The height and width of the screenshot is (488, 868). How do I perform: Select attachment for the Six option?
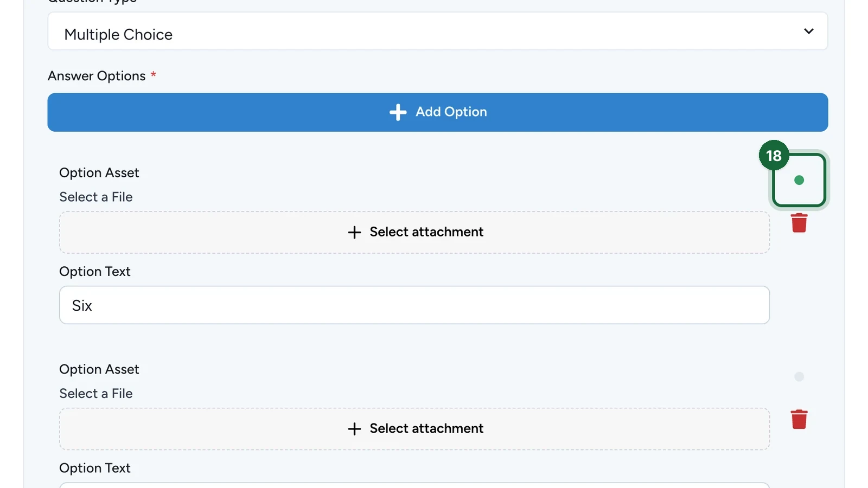pyautogui.click(x=414, y=232)
